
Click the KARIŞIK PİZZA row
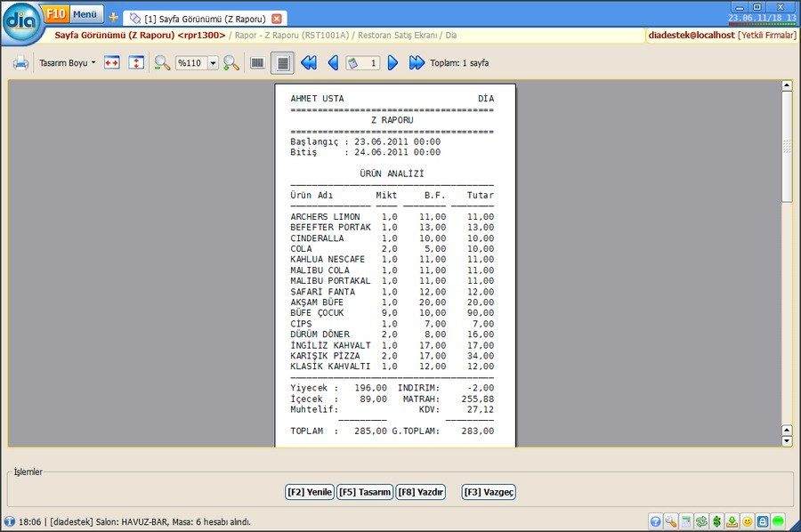392,356
